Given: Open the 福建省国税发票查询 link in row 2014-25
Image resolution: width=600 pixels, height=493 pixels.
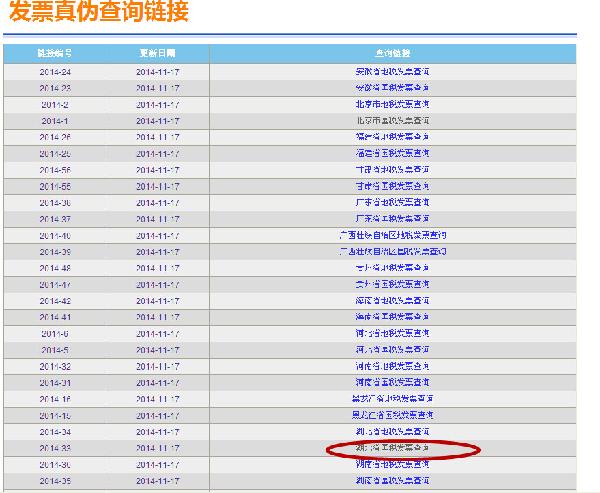Looking at the screenshot, I should pyautogui.click(x=392, y=153).
